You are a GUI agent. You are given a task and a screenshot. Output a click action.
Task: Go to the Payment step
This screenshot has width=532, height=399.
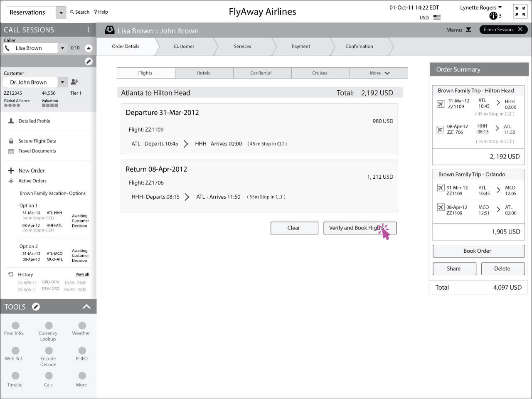[300, 47]
